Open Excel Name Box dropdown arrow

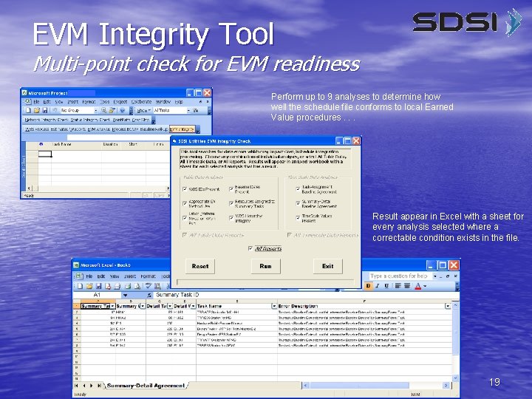click(x=125, y=295)
